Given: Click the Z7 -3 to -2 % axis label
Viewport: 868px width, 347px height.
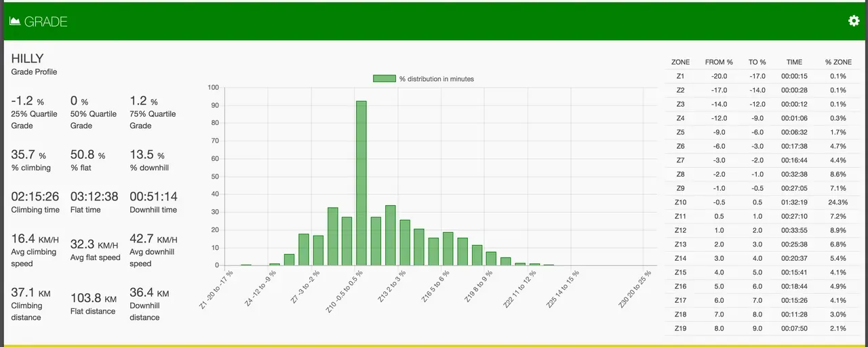Looking at the screenshot, I should (x=305, y=287).
